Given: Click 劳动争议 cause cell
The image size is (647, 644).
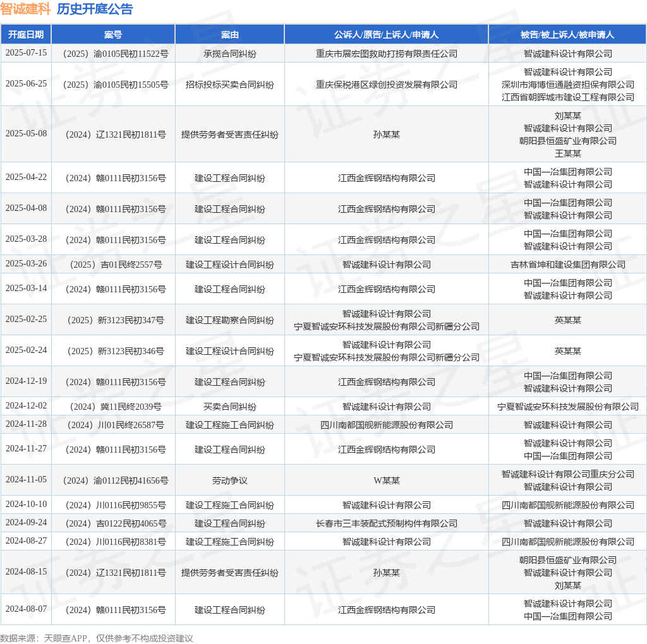Looking at the screenshot, I should pos(230,480).
